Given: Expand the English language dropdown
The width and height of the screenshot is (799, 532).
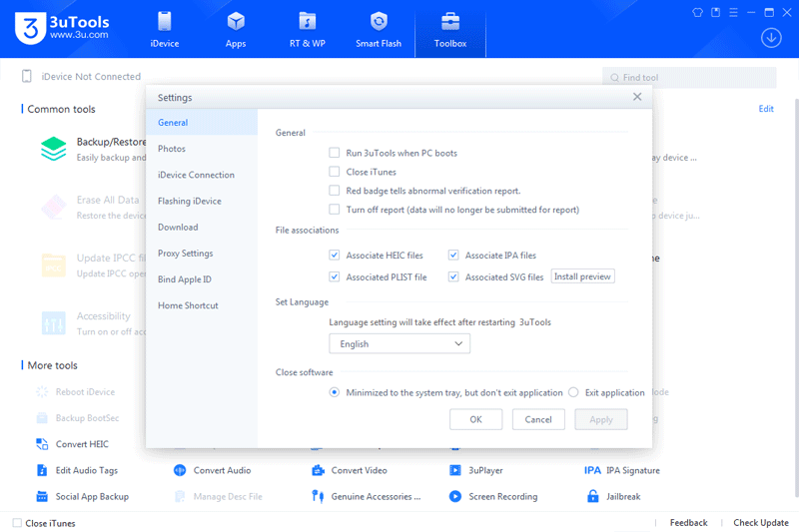Looking at the screenshot, I should (399, 343).
